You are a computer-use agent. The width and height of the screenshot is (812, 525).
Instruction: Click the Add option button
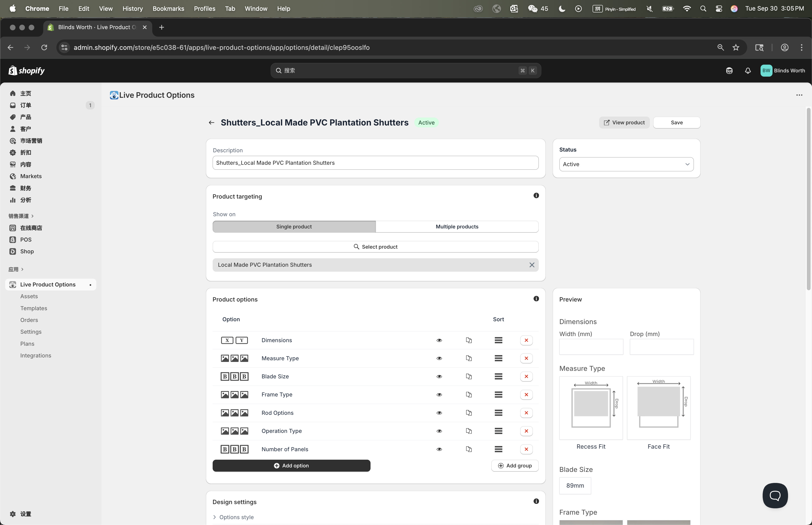(x=291, y=466)
